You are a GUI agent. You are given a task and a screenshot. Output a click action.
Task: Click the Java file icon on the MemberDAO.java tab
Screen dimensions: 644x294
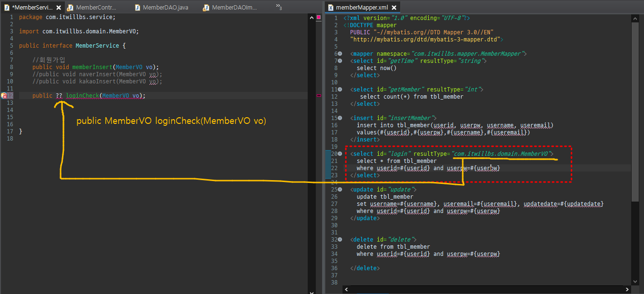point(138,8)
